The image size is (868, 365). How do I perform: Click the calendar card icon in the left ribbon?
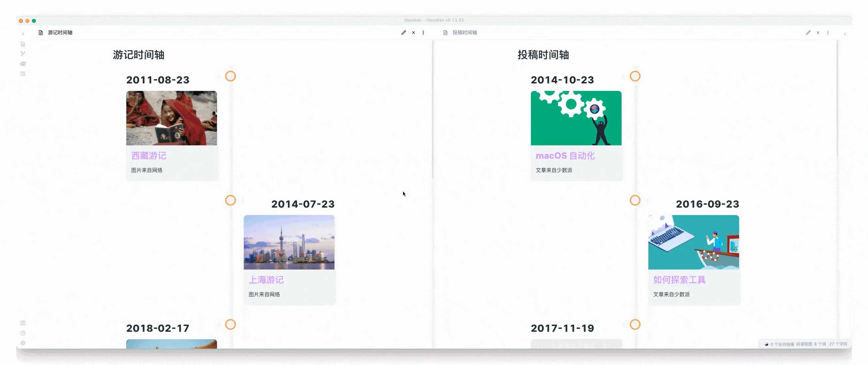coord(23,64)
